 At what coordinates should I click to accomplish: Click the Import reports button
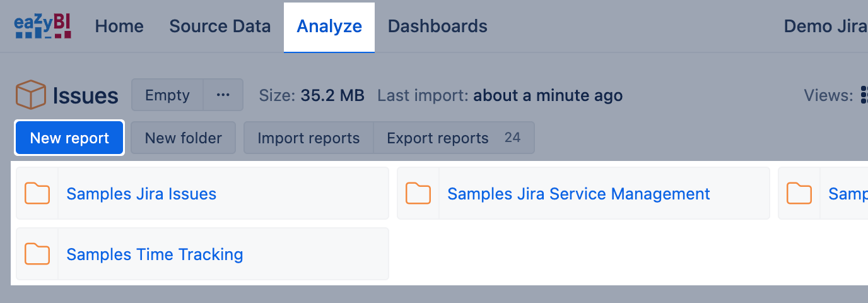pos(308,138)
